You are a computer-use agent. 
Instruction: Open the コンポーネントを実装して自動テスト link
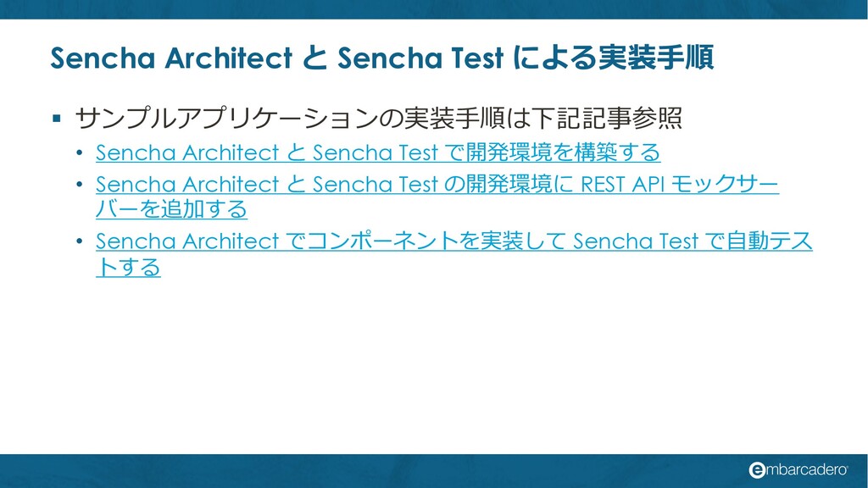(x=454, y=241)
